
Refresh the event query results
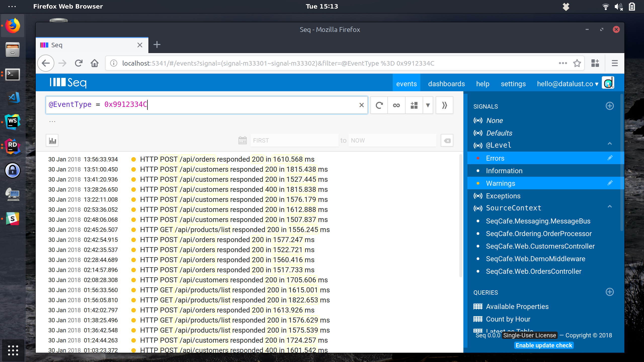click(x=379, y=105)
